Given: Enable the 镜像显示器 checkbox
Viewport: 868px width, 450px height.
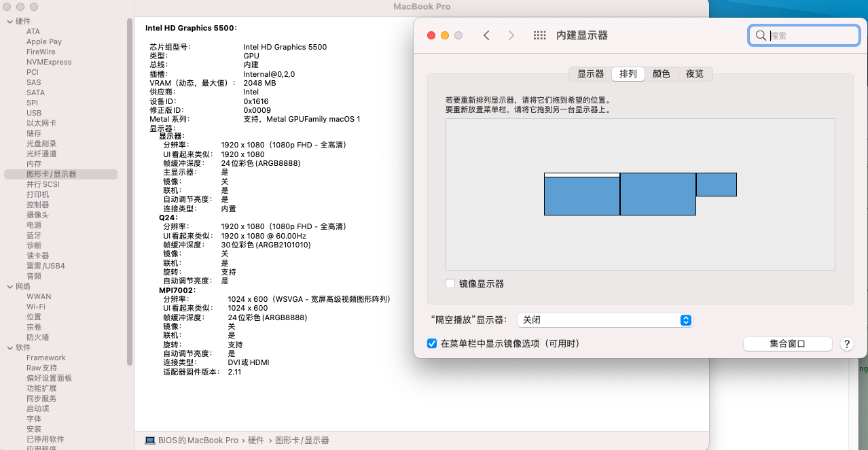Looking at the screenshot, I should click(450, 283).
